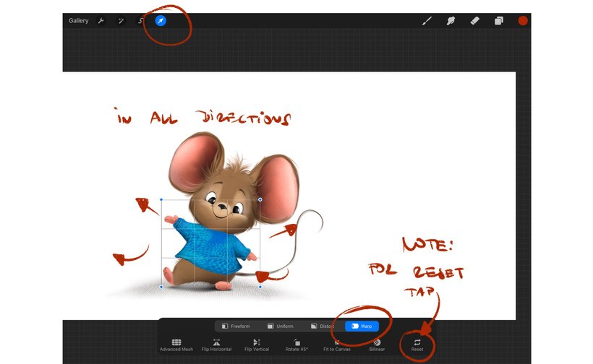The image size is (593, 364).
Task: Select the Paint brush tool
Action: 427,21
